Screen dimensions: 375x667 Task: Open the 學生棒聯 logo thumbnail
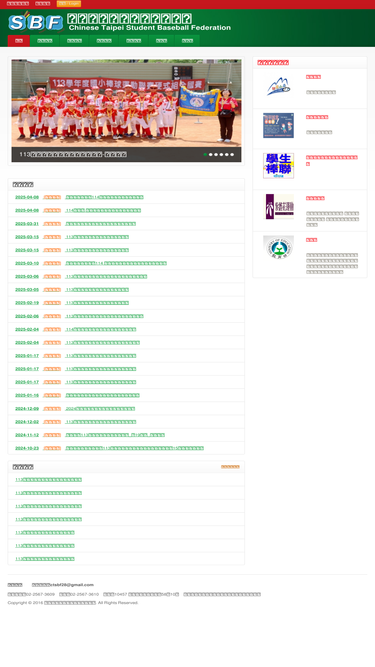[278, 166]
